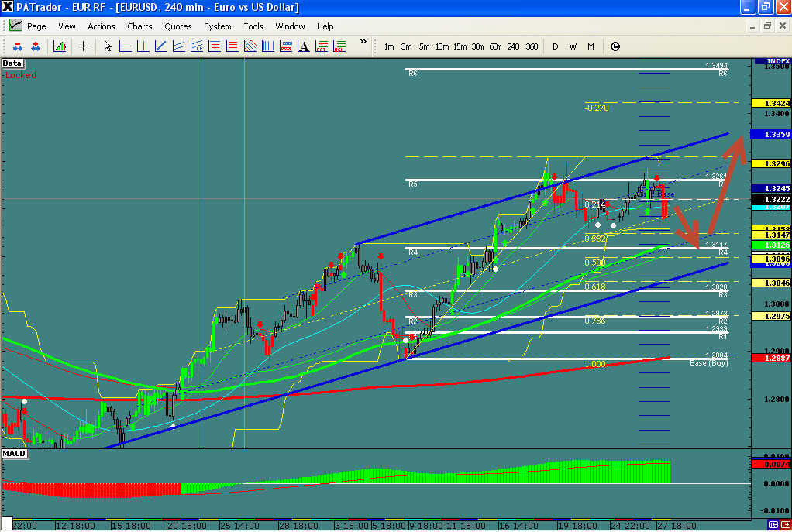
Task: Open the Quotes menu
Action: pyautogui.click(x=177, y=26)
